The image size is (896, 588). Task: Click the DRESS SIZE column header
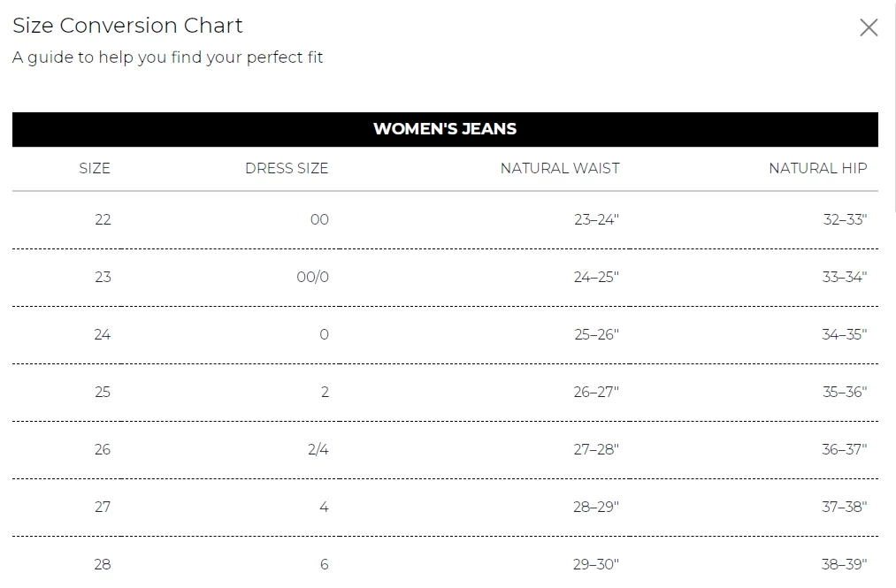287,168
